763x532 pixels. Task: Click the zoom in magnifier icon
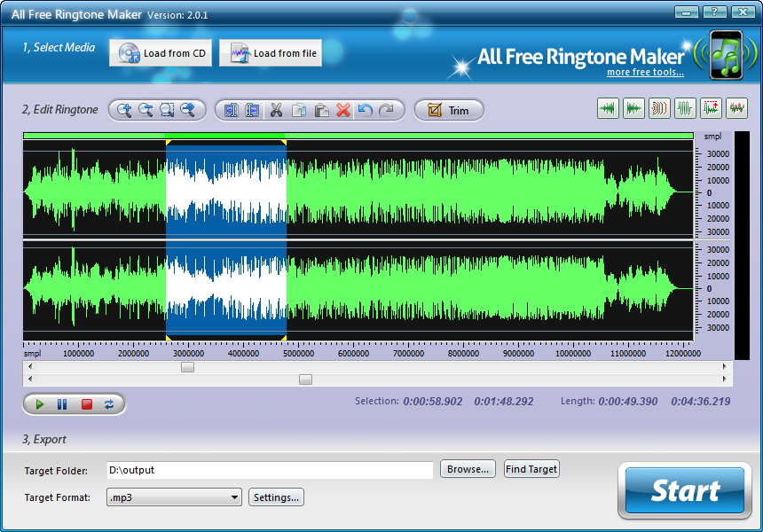(124, 110)
